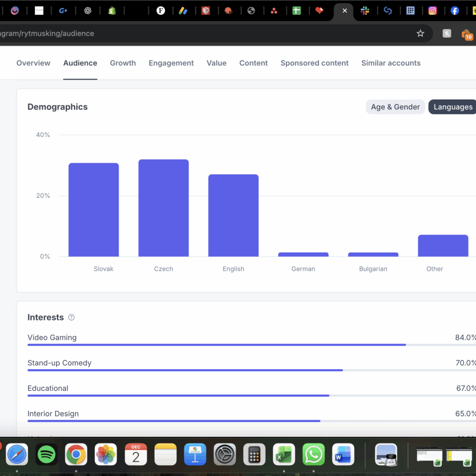Open Microsoft Excel from the dock
This screenshot has height=476, width=476.
click(284, 454)
